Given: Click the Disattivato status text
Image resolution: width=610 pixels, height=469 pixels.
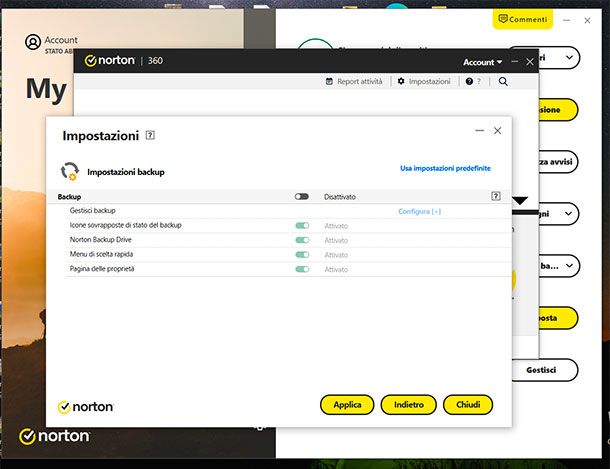Looking at the screenshot, I should (x=340, y=197).
